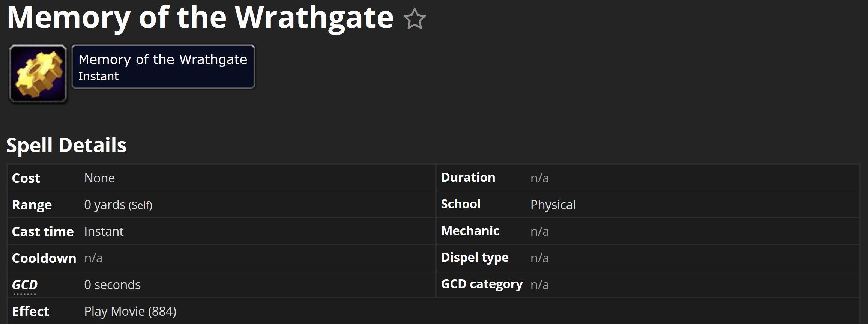This screenshot has width=868, height=324.
Task: Click the dotted-underlined GCD label
Action: pos(25,285)
